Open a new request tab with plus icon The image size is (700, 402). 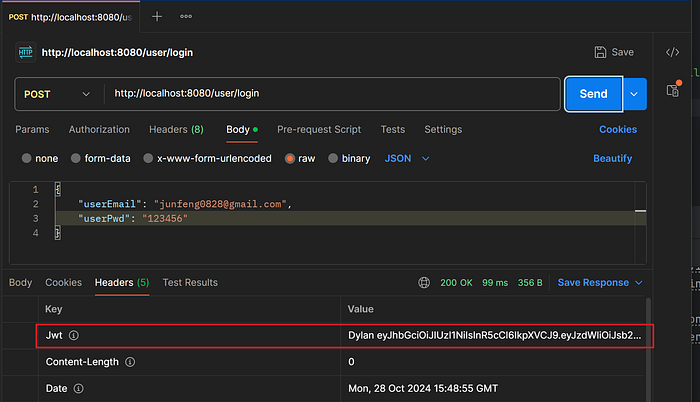pyautogui.click(x=157, y=17)
